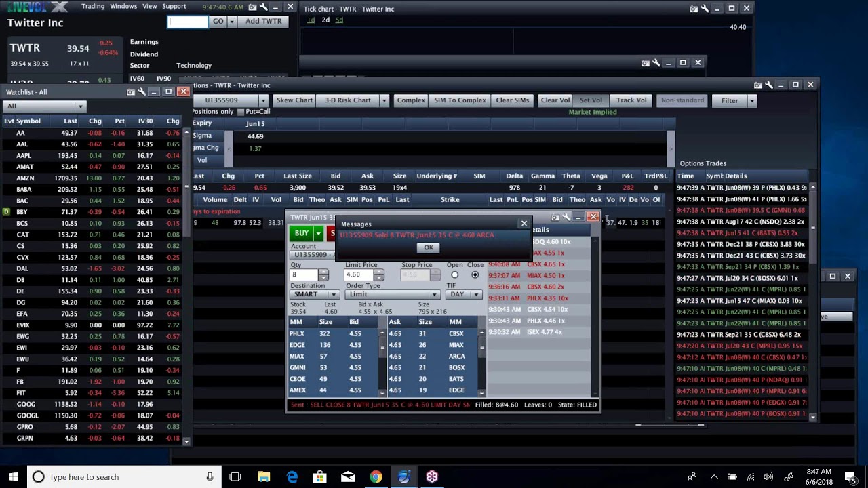
Task: Click the Options Trades list vertical scrollbar
Action: coord(813,302)
